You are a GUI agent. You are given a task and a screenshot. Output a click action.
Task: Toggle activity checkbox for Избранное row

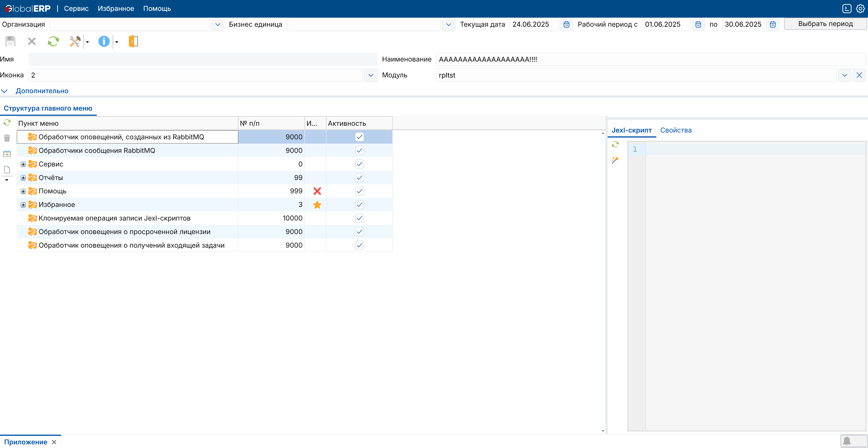[359, 204]
